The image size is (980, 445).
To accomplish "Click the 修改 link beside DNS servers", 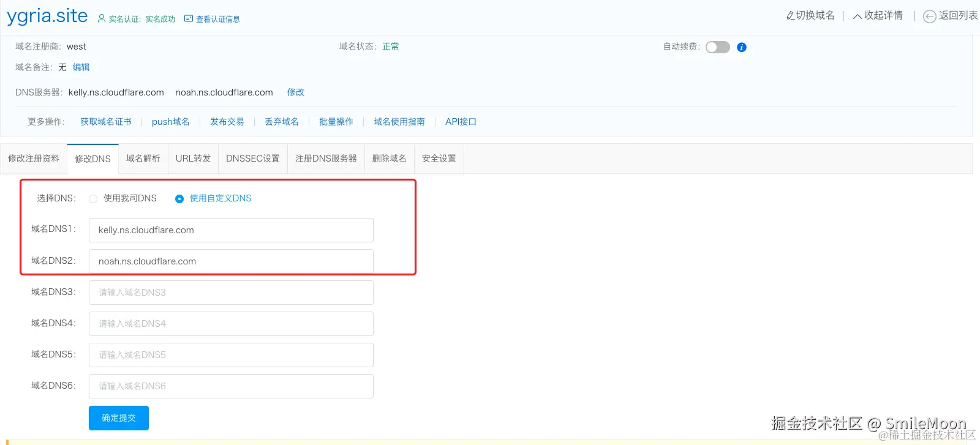I will pos(296,92).
